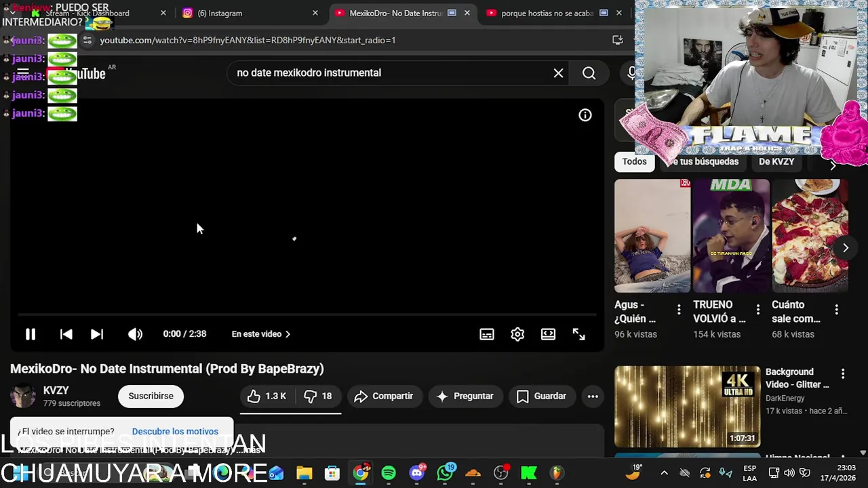The image size is (868, 488).
Task: Enter fullscreen mode
Action: click(x=578, y=334)
